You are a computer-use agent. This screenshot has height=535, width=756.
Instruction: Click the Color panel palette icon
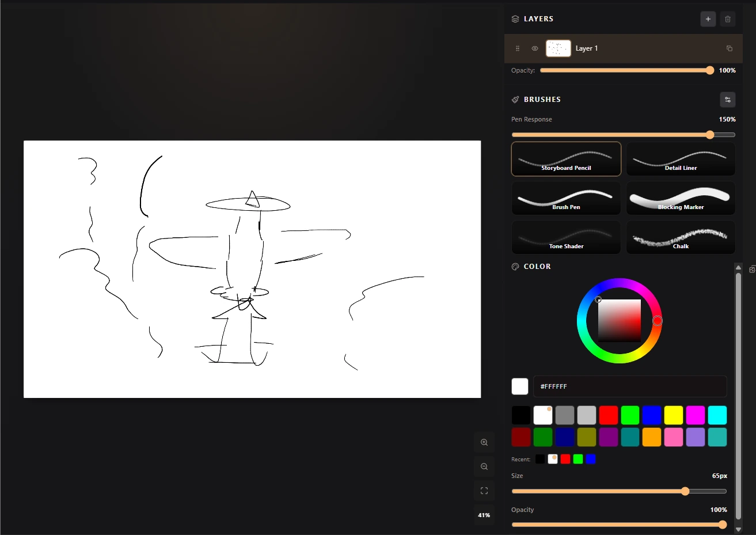pyautogui.click(x=514, y=266)
